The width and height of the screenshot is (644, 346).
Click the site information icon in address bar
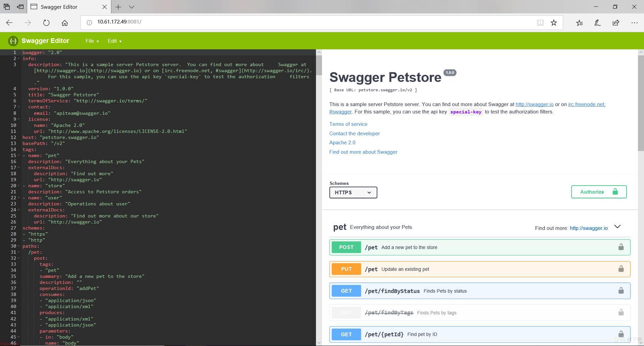(89, 22)
